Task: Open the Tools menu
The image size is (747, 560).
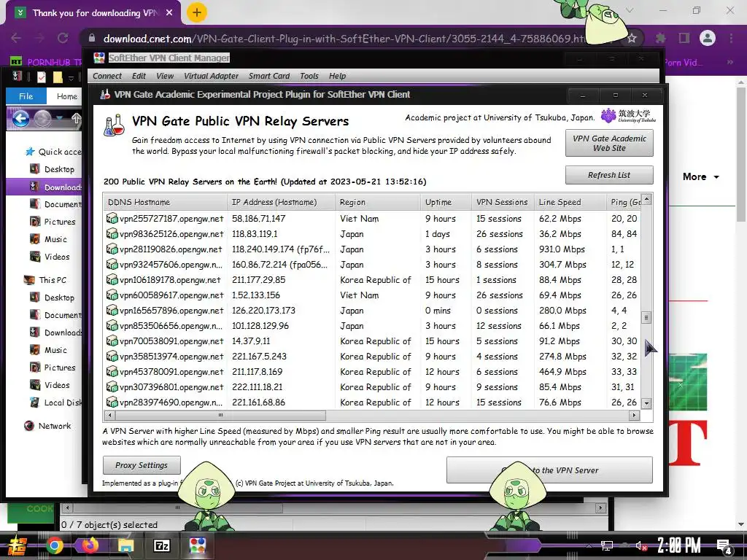Action: [x=309, y=76]
